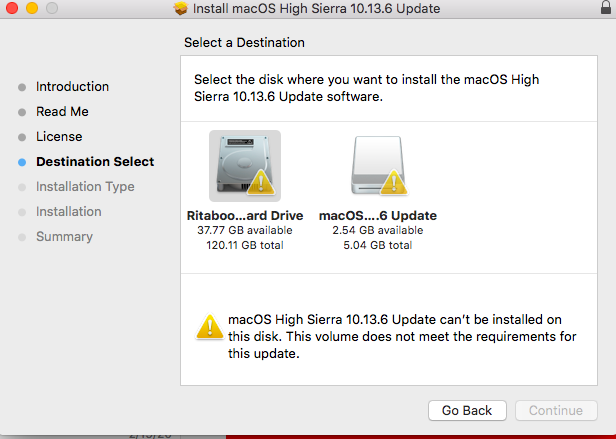Select the Ritaboo...ard Drive disk icon
Image resolution: width=616 pixels, height=439 pixels.
pos(245,166)
